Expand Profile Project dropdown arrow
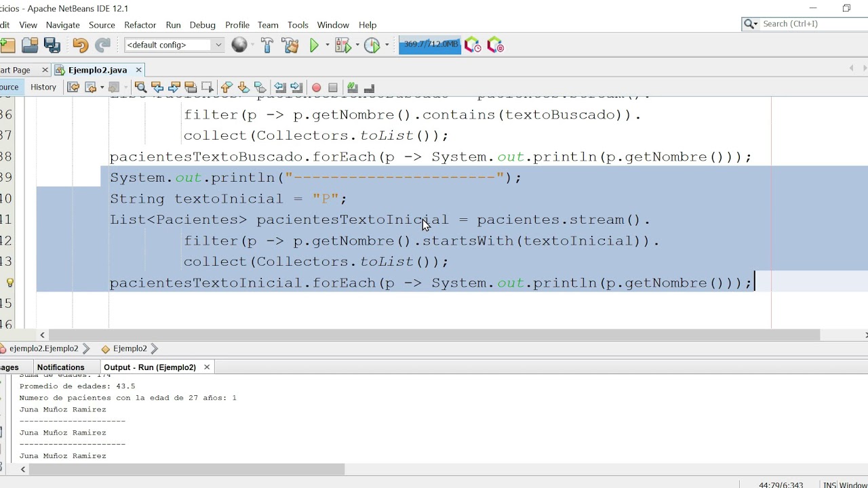 [387, 45]
